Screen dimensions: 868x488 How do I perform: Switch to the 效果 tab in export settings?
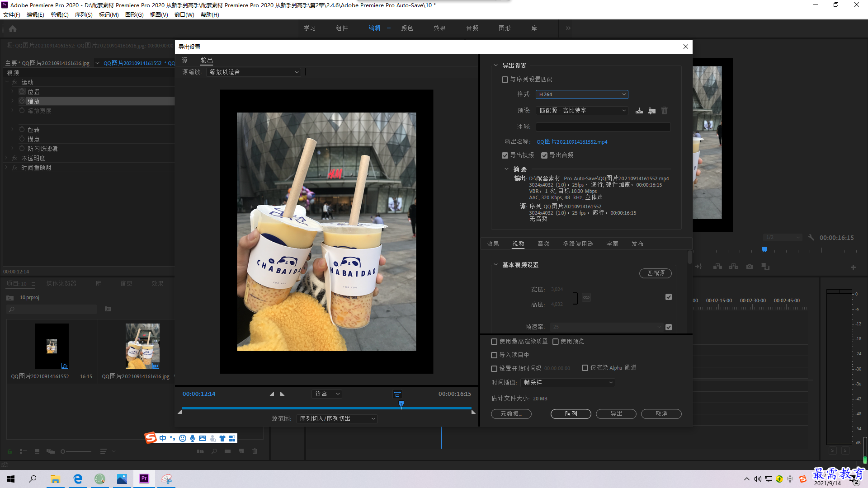point(493,244)
